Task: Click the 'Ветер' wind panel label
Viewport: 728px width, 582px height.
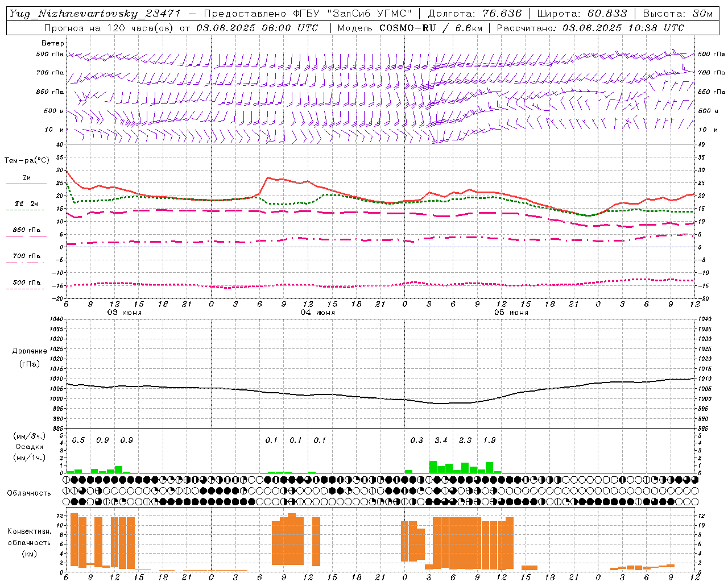Action: tap(53, 43)
